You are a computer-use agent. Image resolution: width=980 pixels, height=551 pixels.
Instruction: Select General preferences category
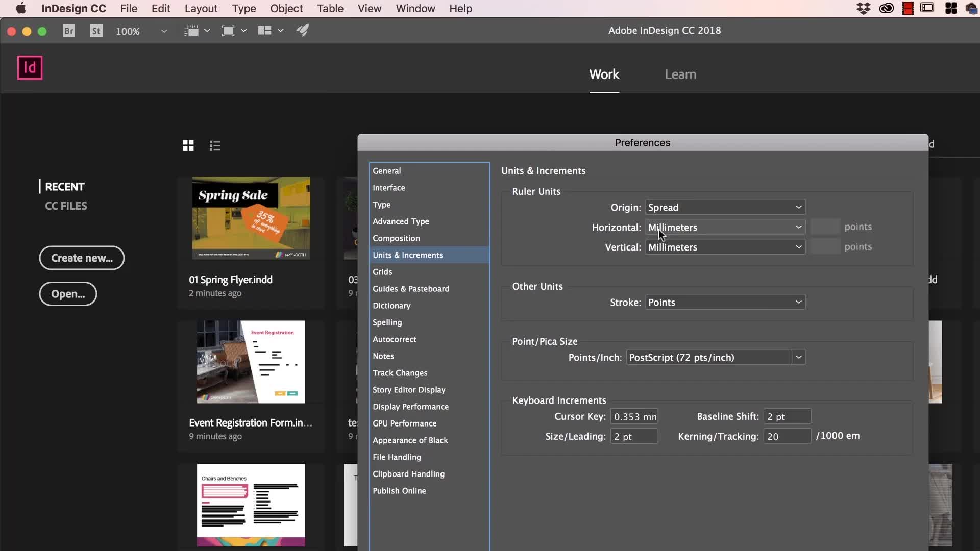pos(429,171)
